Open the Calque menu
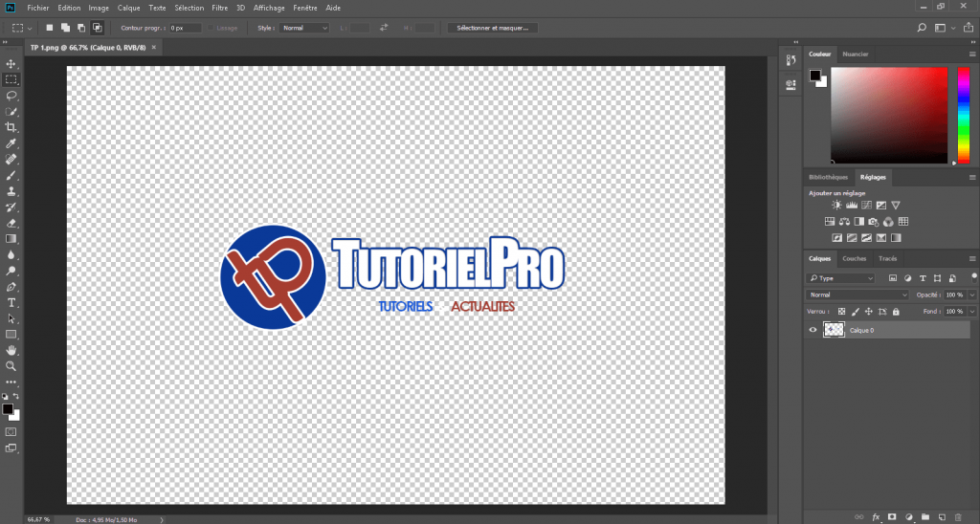980x524 pixels. point(129,8)
